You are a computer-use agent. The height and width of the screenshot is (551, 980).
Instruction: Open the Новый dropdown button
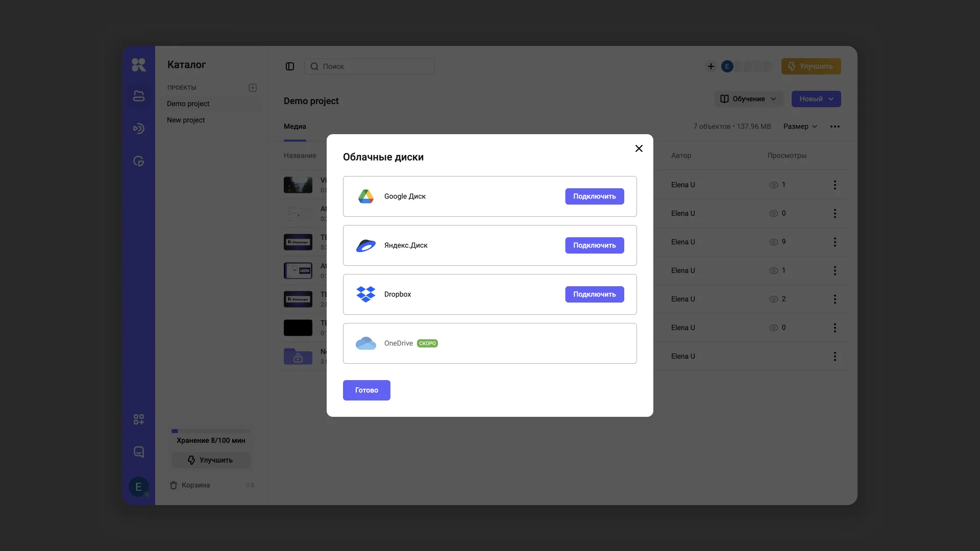(x=816, y=99)
